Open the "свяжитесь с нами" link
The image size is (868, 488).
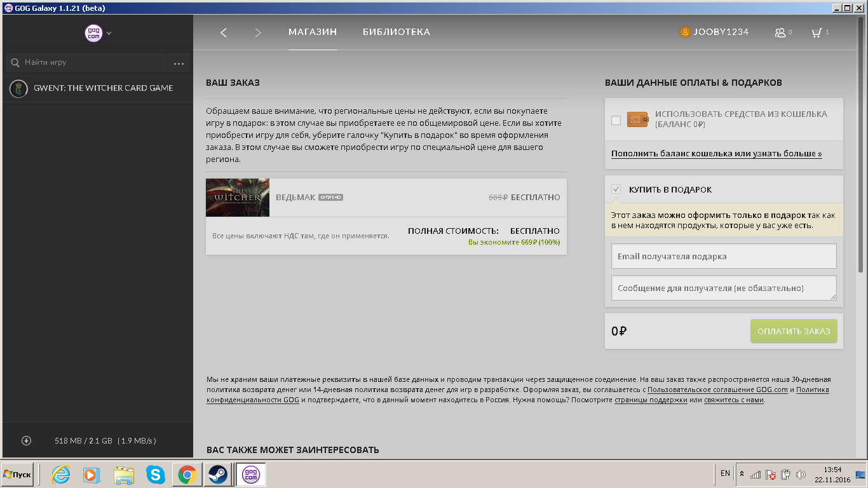coord(734,400)
